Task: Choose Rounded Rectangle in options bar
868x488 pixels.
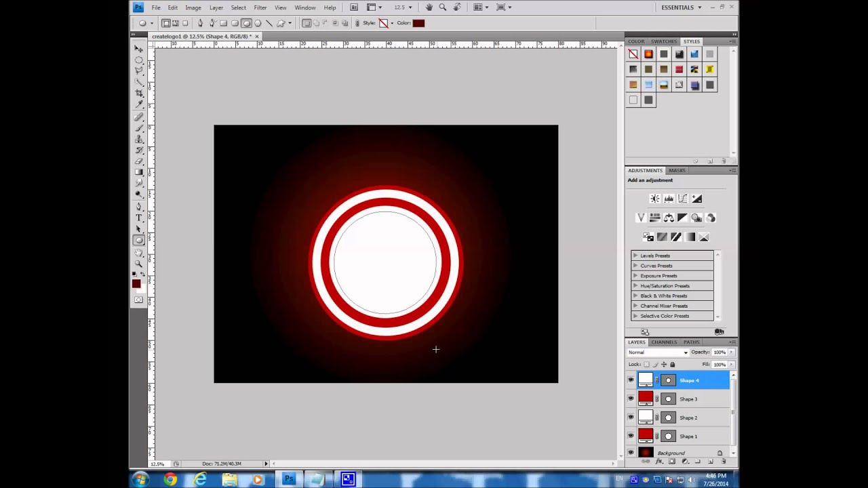Action: [235, 23]
